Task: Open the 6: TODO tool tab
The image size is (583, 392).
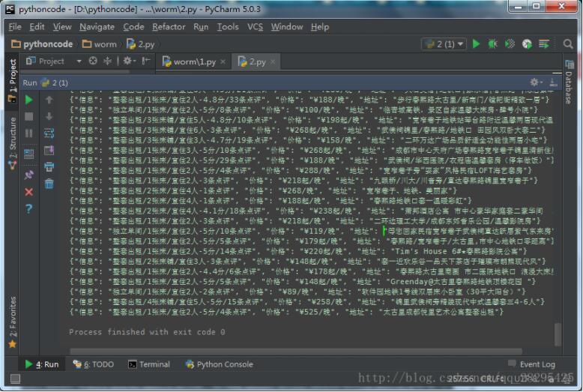Action: pos(93,364)
